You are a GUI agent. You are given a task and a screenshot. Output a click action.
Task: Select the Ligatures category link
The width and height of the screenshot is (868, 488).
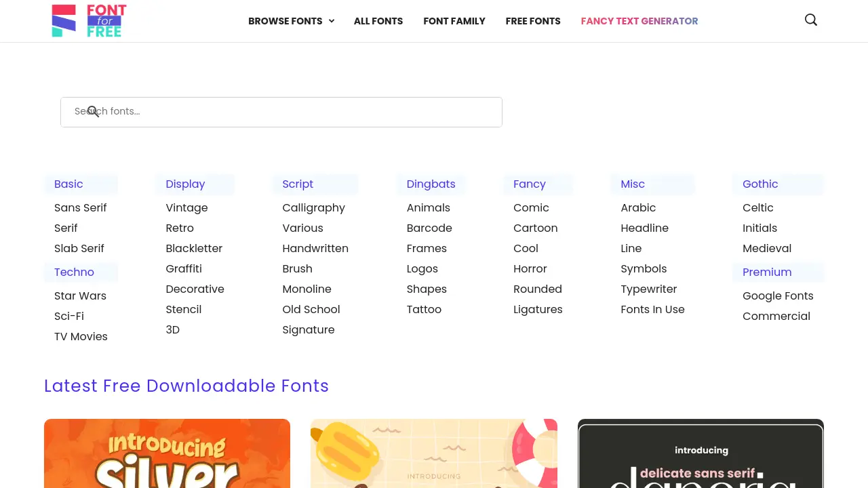(538, 309)
